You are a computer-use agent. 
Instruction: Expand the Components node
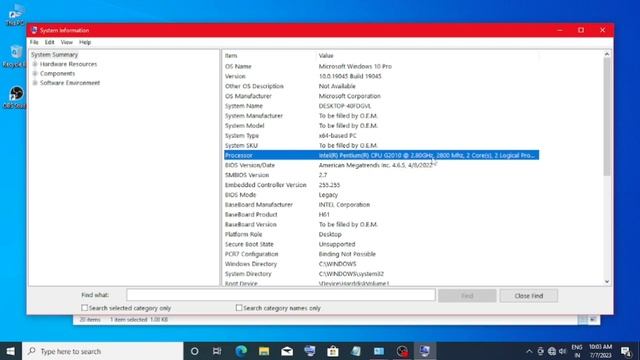point(35,73)
